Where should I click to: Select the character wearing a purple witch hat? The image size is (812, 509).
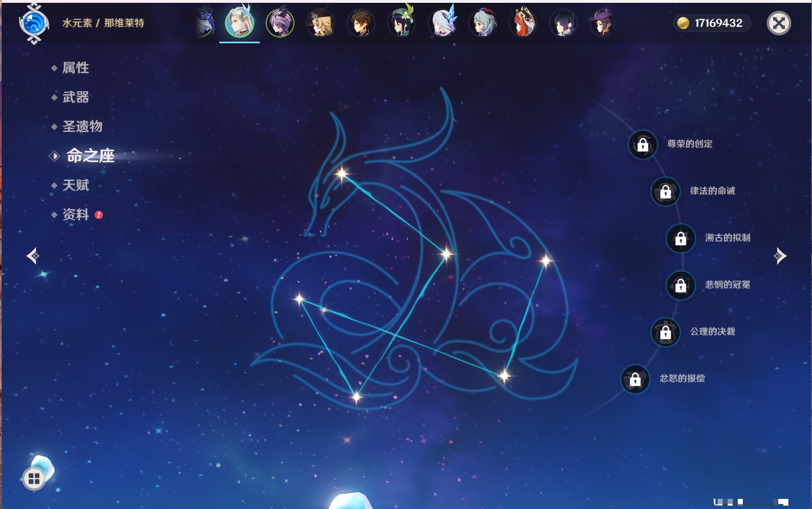603,23
